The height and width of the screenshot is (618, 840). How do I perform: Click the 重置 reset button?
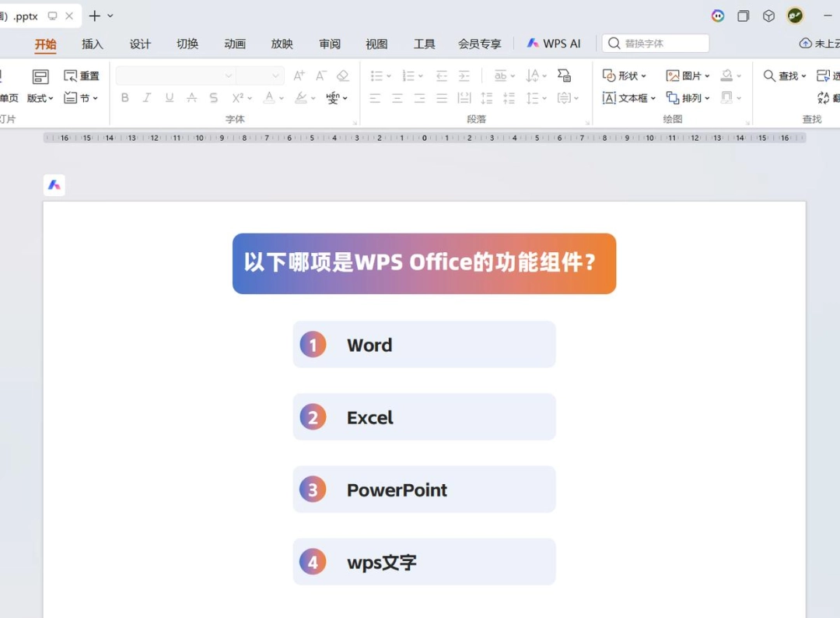82,75
